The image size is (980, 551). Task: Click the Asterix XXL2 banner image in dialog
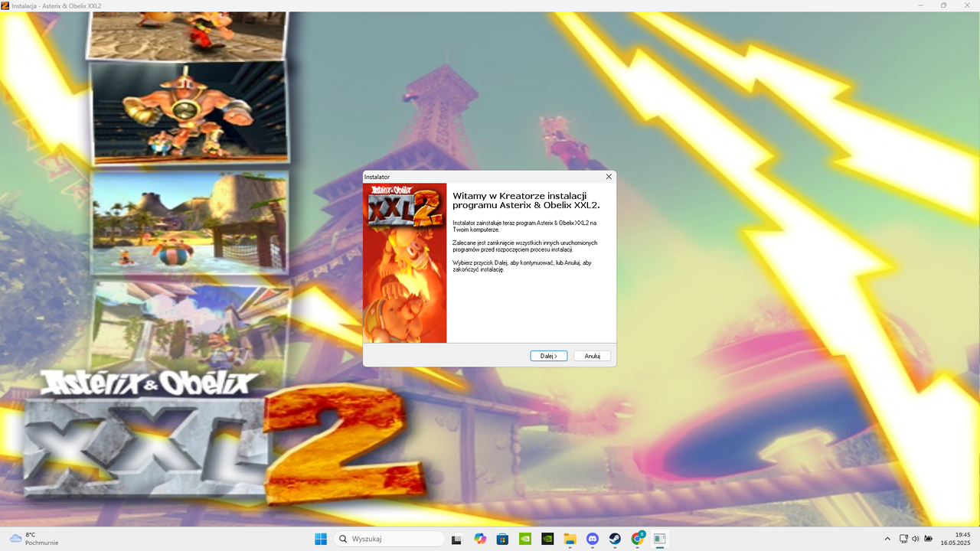tap(404, 263)
